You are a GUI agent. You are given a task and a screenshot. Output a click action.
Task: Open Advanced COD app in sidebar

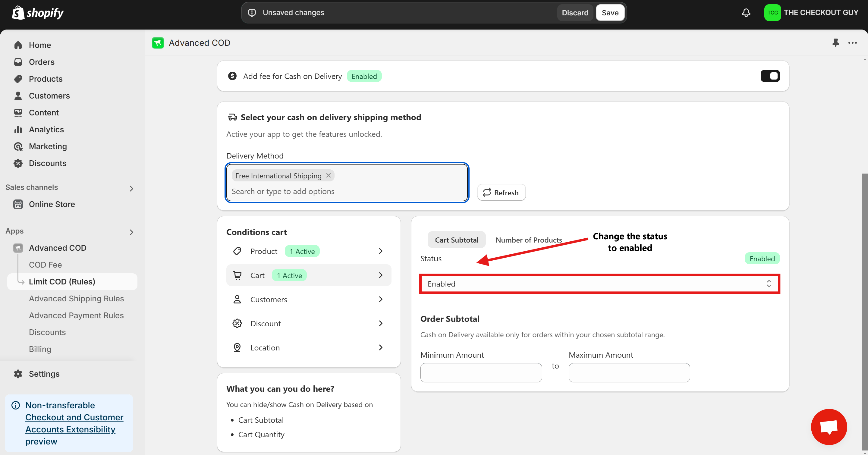(x=57, y=248)
